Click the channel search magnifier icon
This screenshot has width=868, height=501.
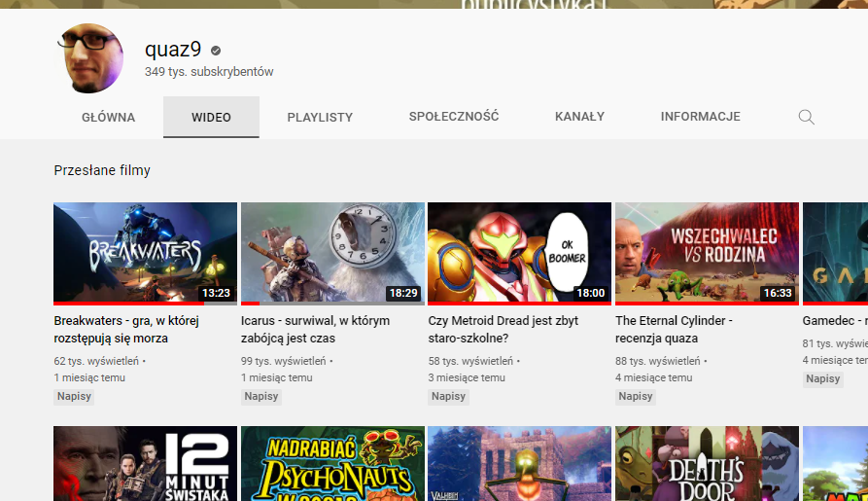pos(806,117)
